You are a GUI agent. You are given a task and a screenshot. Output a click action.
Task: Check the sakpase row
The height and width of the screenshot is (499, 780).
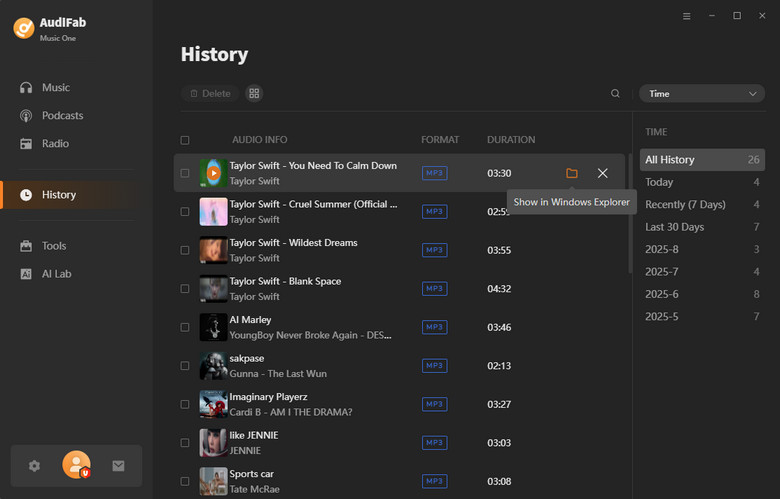point(185,366)
